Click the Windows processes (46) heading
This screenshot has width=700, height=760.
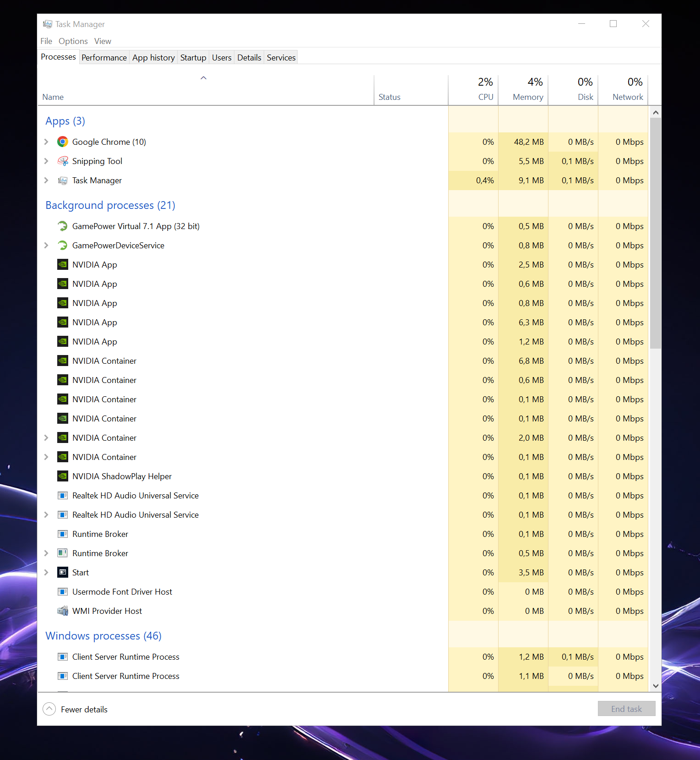pyautogui.click(x=103, y=636)
